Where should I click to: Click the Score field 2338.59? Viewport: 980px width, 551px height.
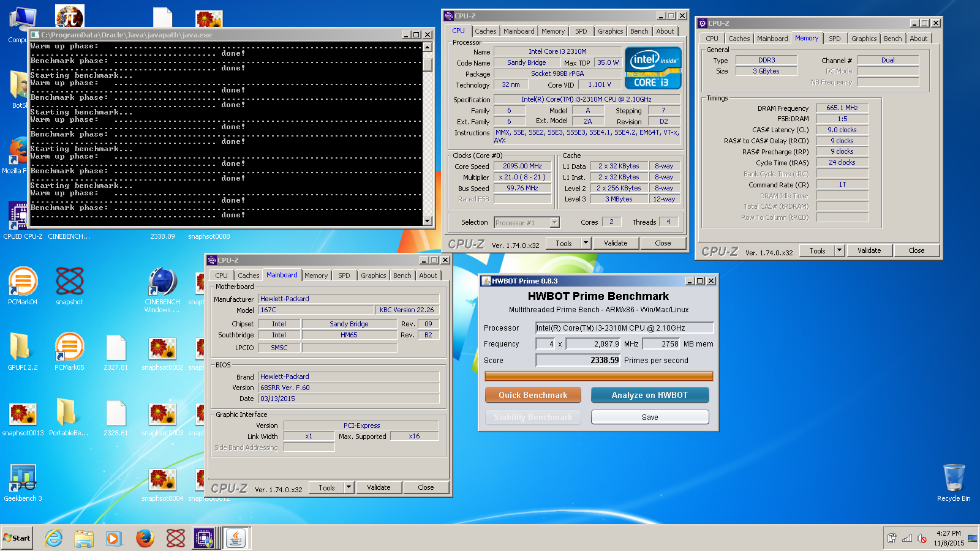pos(578,361)
